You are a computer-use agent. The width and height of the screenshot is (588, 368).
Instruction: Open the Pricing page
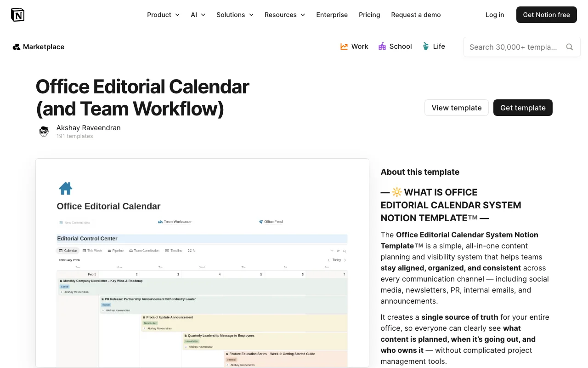[369, 15]
